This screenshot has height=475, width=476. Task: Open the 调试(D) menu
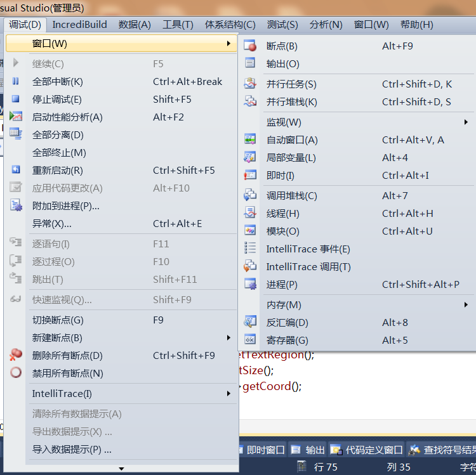[x=25, y=25]
